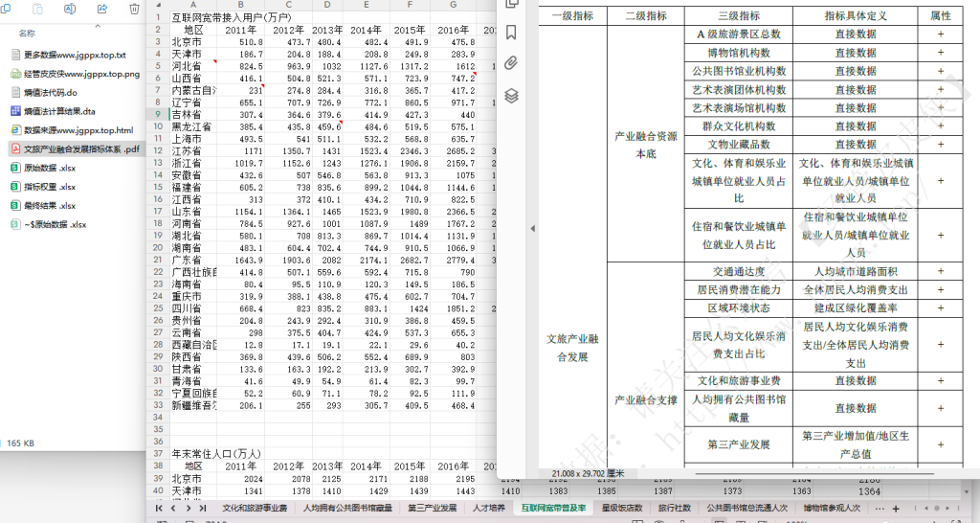980x523 pixels.
Task: Click the sheet tab bar horizontal scrollbar
Action: 938,508
